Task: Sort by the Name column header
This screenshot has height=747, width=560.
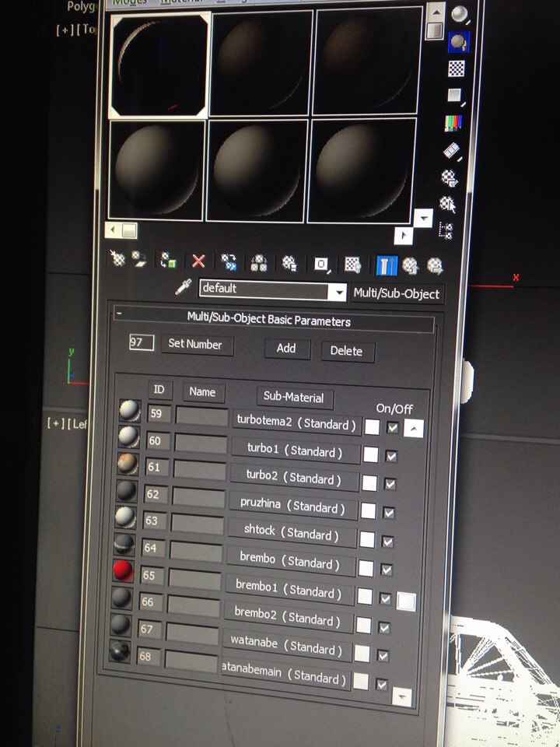Action: (203, 392)
